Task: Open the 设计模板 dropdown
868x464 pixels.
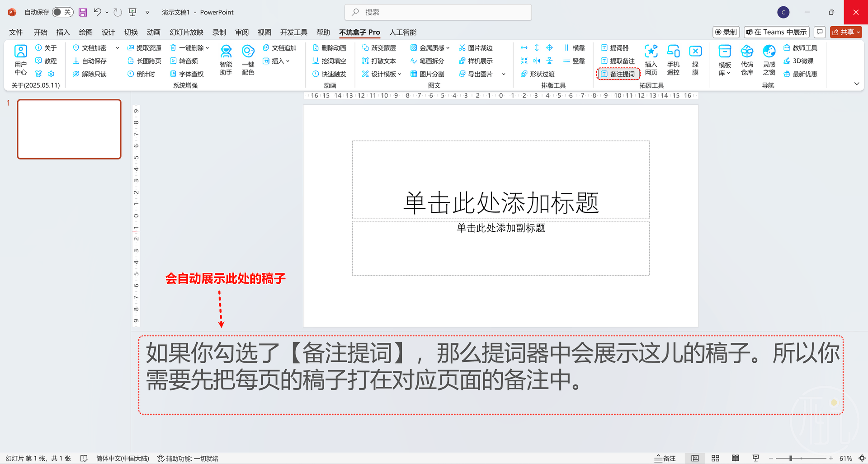Action: point(382,74)
